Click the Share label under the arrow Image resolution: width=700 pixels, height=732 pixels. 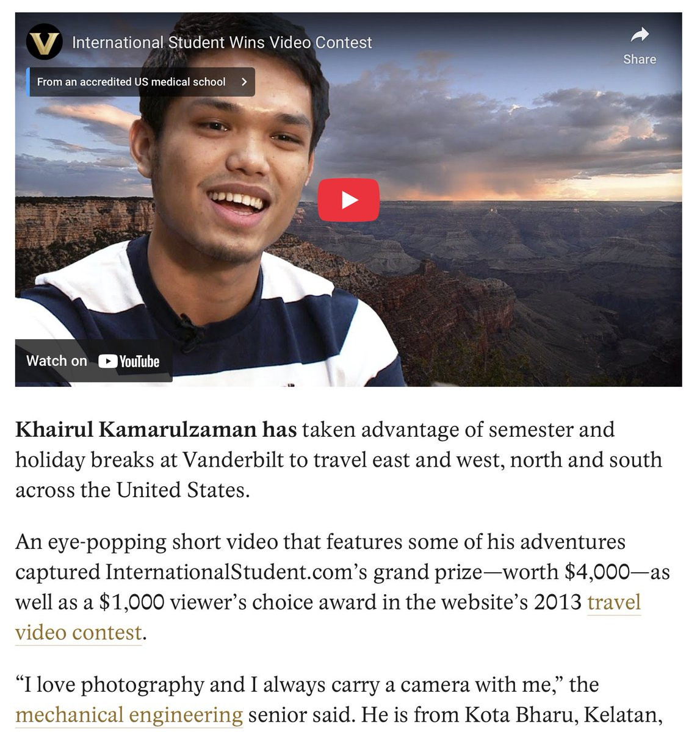tap(640, 59)
